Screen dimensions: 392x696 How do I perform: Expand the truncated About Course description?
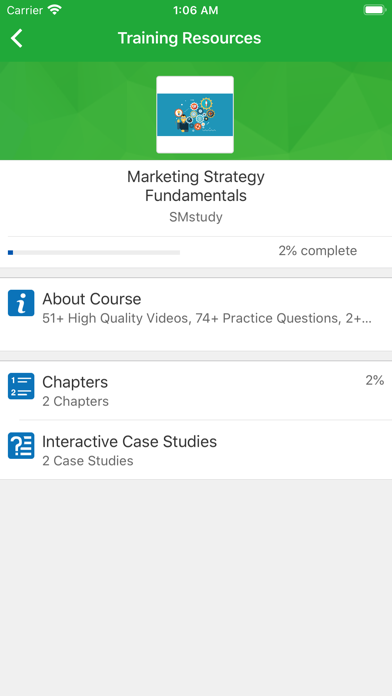click(x=207, y=318)
